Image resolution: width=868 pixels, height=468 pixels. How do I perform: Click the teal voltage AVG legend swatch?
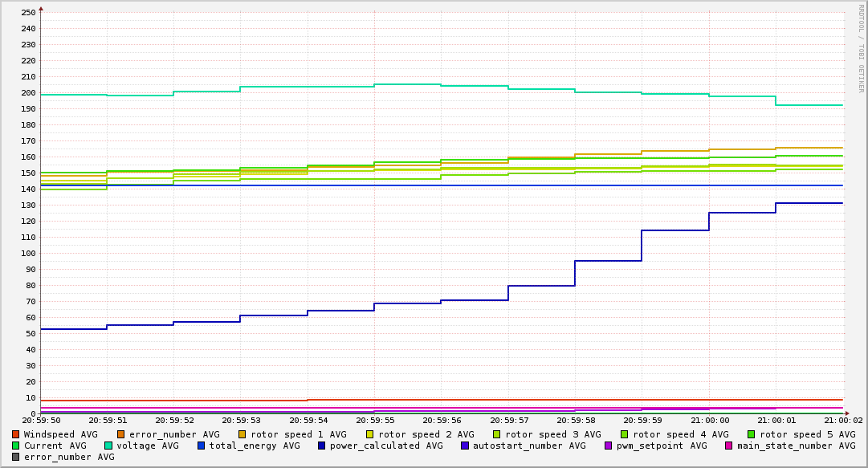coord(108,446)
